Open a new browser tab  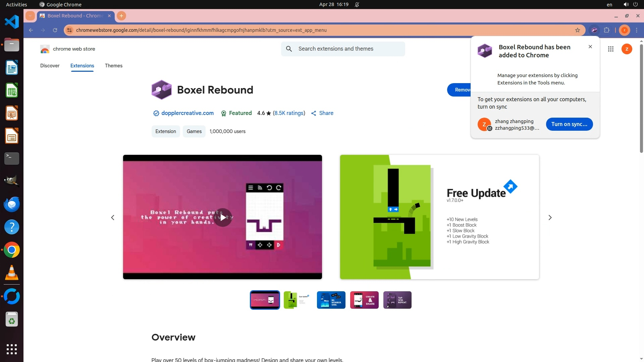tap(121, 16)
